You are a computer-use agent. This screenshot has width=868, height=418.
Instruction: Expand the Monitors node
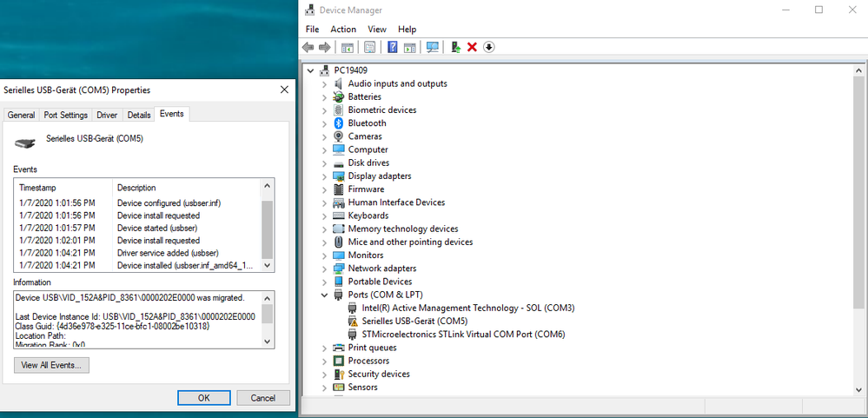[324, 255]
